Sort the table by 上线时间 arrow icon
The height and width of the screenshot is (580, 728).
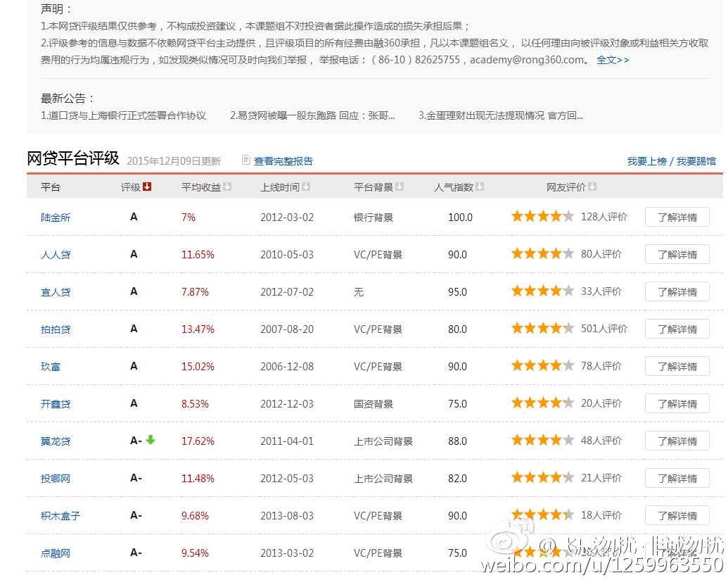click(x=306, y=187)
